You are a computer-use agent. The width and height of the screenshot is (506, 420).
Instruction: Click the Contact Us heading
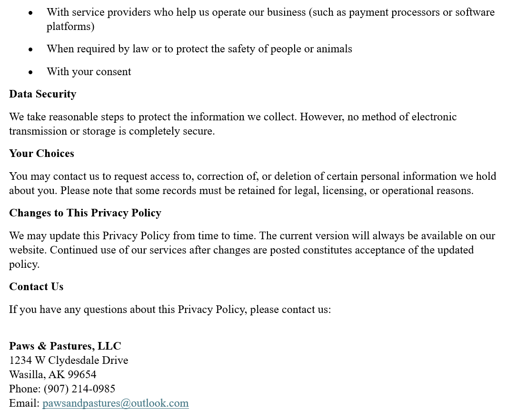tap(36, 286)
